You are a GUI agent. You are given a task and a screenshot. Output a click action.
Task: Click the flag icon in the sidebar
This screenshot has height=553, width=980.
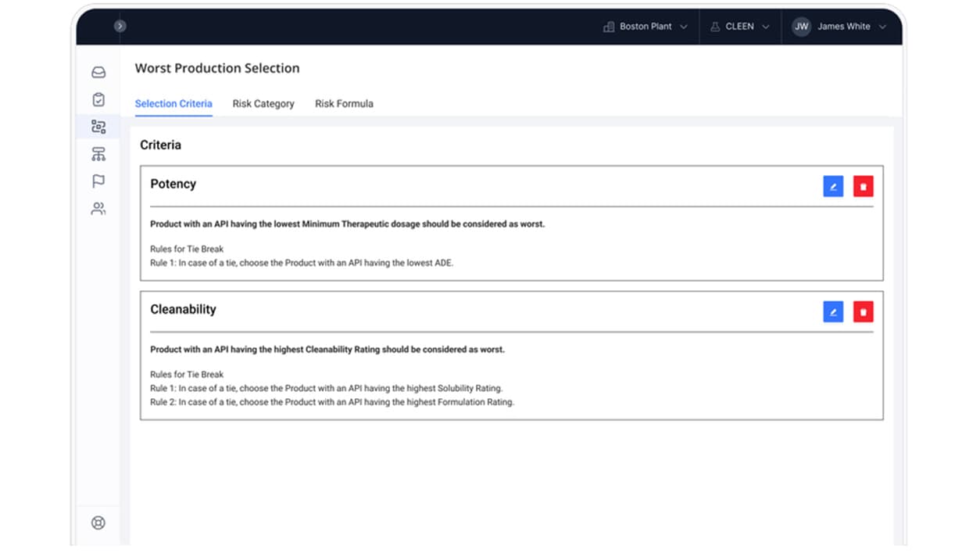pos(98,181)
